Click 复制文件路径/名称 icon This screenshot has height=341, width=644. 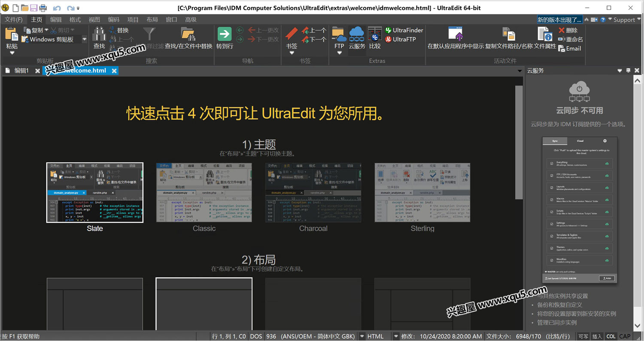(x=509, y=34)
